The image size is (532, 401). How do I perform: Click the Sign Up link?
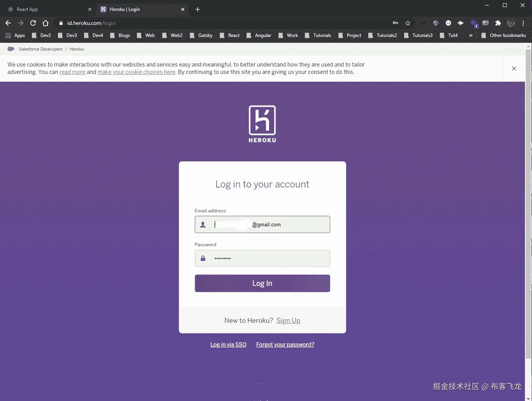point(288,321)
